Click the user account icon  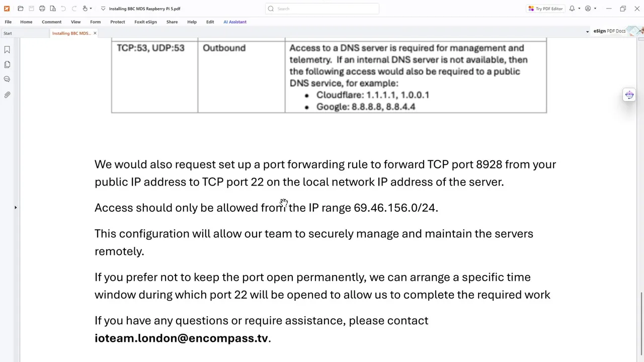pyautogui.click(x=588, y=9)
